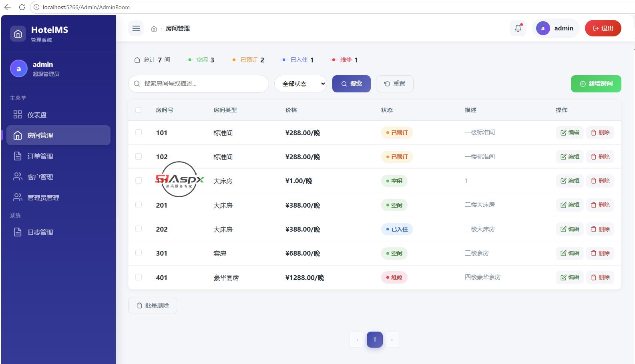Delete room 301 with 删除 button
Viewport: 635px width, 364px height.
(x=600, y=253)
